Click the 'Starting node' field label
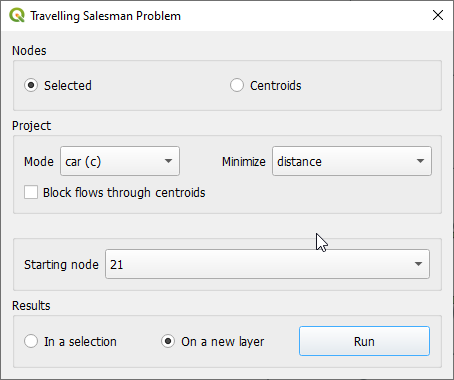 (61, 264)
